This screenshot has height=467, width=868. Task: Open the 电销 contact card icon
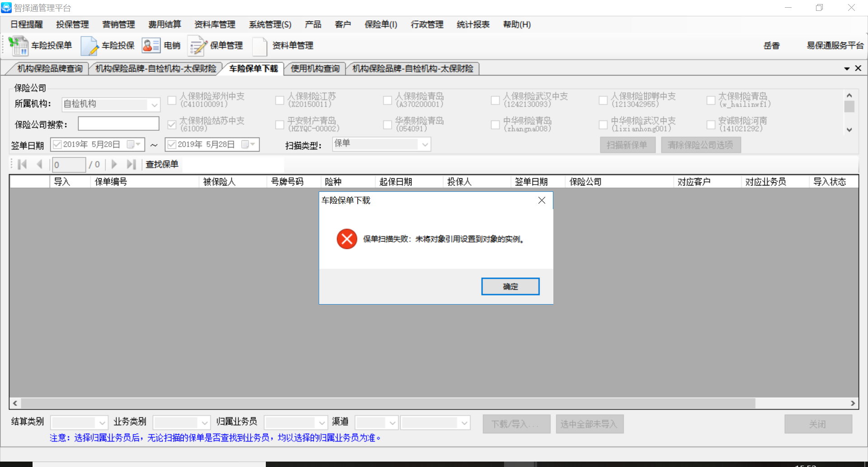coord(151,45)
